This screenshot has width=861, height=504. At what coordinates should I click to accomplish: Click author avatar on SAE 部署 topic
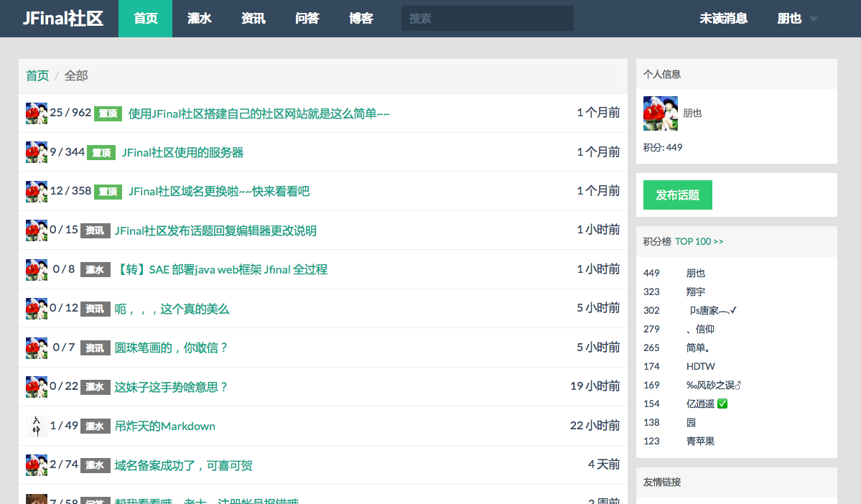click(37, 270)
